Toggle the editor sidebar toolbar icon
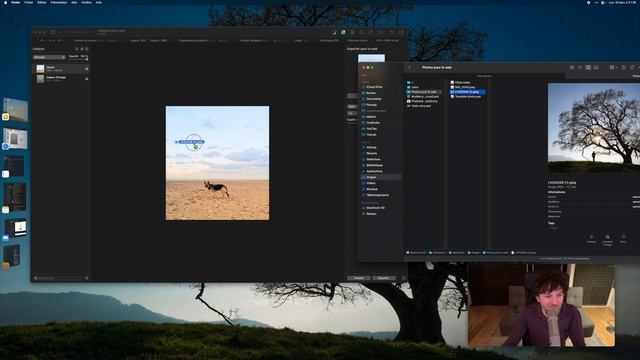640x360 pixels. tap(53, 32)
